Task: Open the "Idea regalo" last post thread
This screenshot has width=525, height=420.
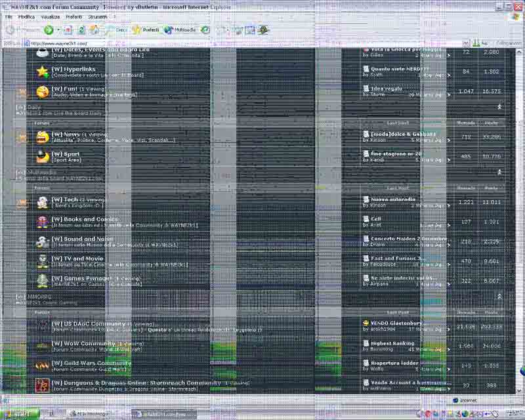Action: pos(387,89)
